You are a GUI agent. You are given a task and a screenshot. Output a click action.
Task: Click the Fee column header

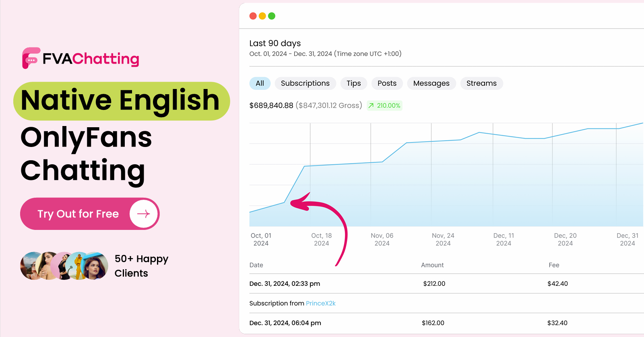554,265
